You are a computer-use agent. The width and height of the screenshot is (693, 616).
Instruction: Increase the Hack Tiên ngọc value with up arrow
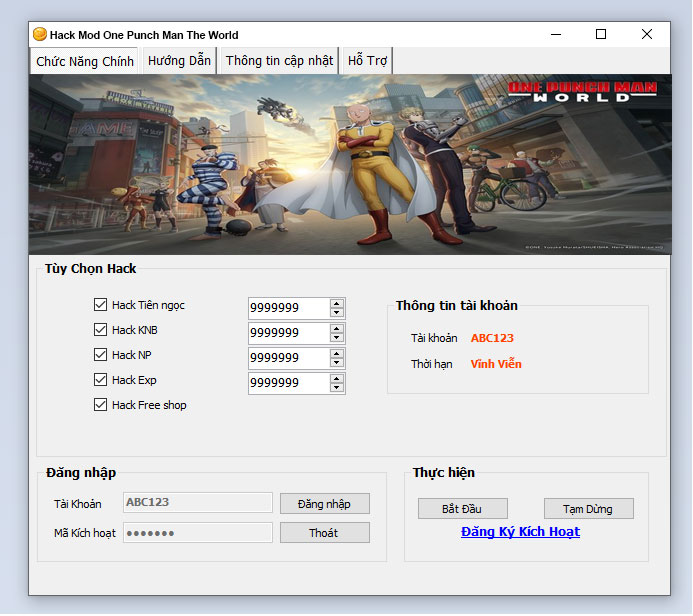337,304
